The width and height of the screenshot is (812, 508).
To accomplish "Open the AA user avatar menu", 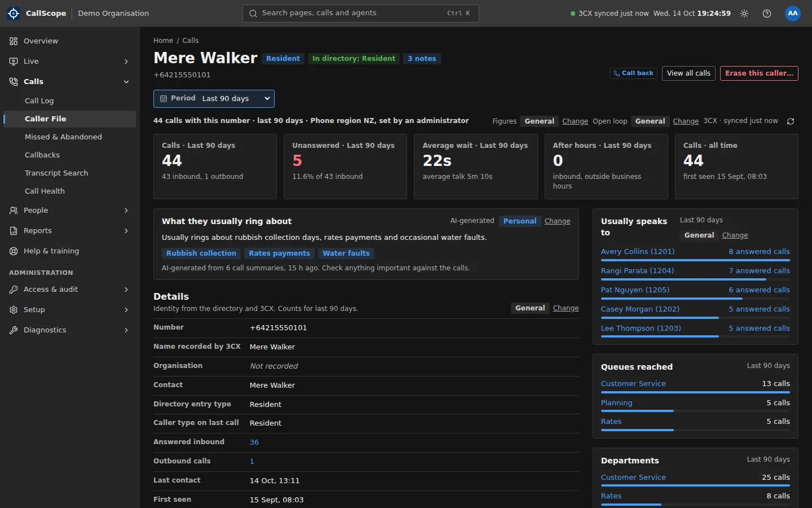I will pyautogui.click(x=793, y=13).
